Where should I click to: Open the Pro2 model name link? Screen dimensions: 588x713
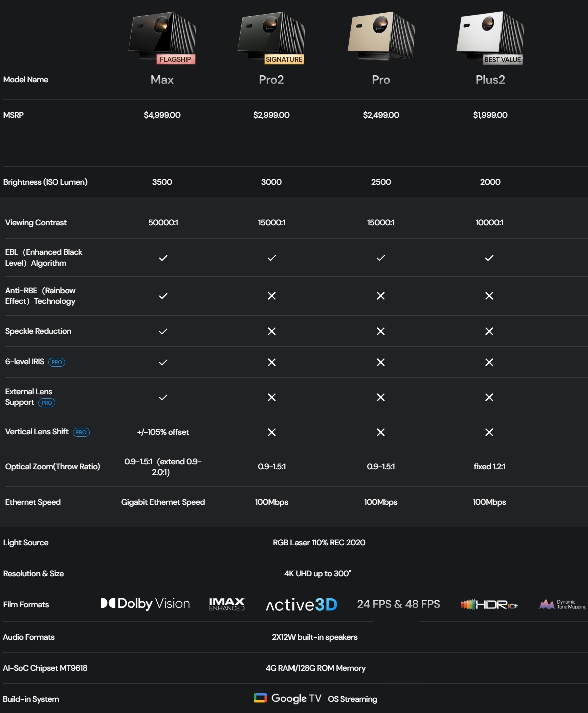(271, 80)
